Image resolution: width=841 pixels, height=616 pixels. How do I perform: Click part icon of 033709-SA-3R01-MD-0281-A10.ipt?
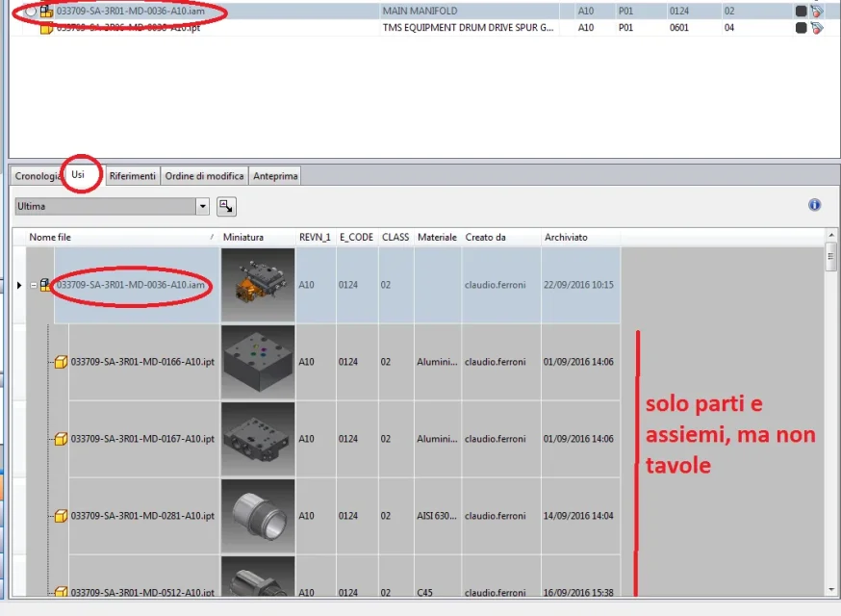(x=62, y=516)
